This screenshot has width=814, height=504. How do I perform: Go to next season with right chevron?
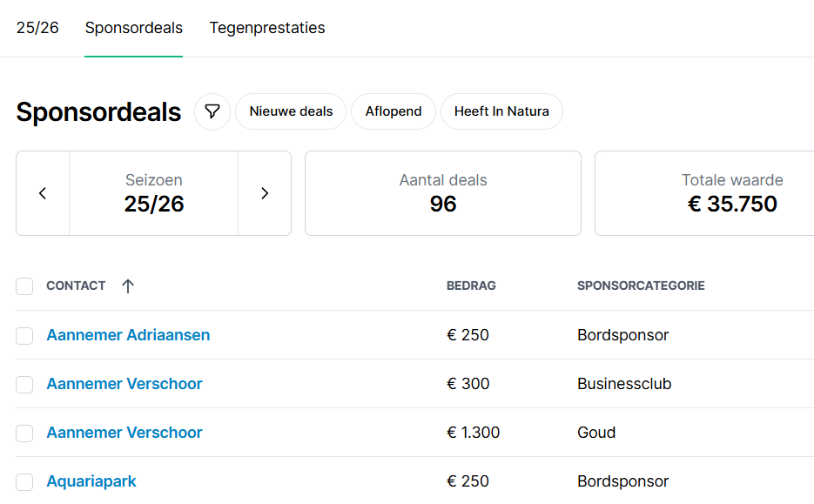[x=265, y=193]
